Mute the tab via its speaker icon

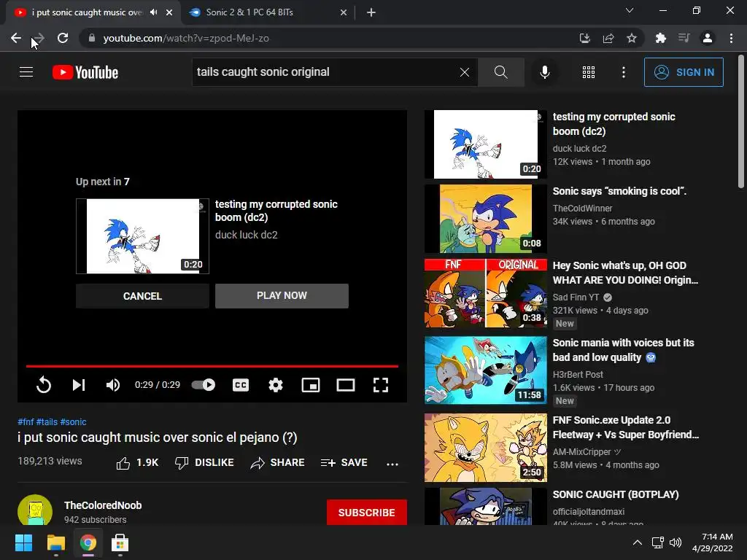153,12
